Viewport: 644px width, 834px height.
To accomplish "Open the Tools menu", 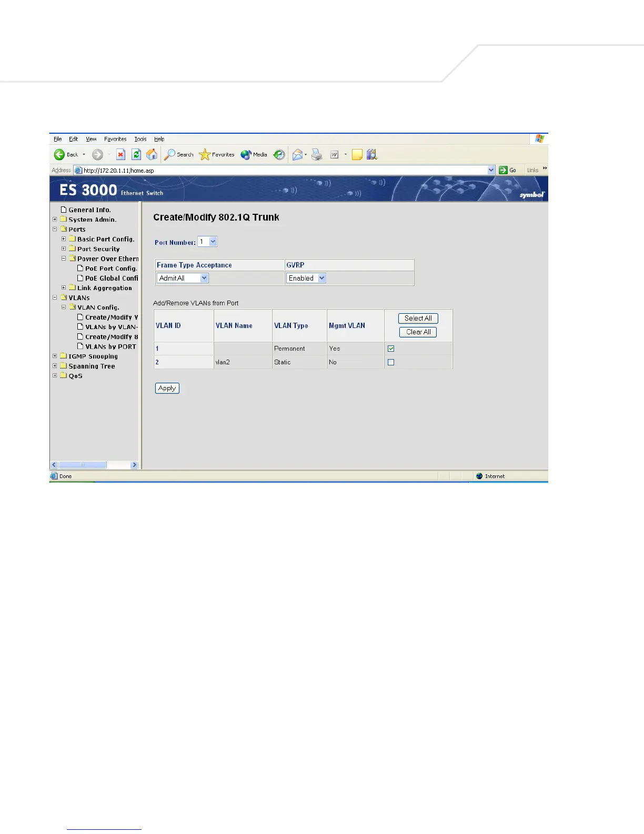I will coord(140,139).
